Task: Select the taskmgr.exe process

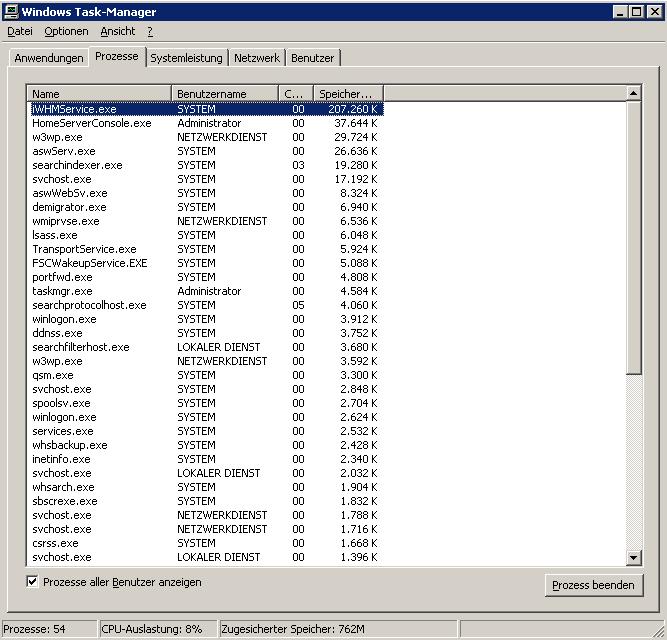Action: pos(205,291)
